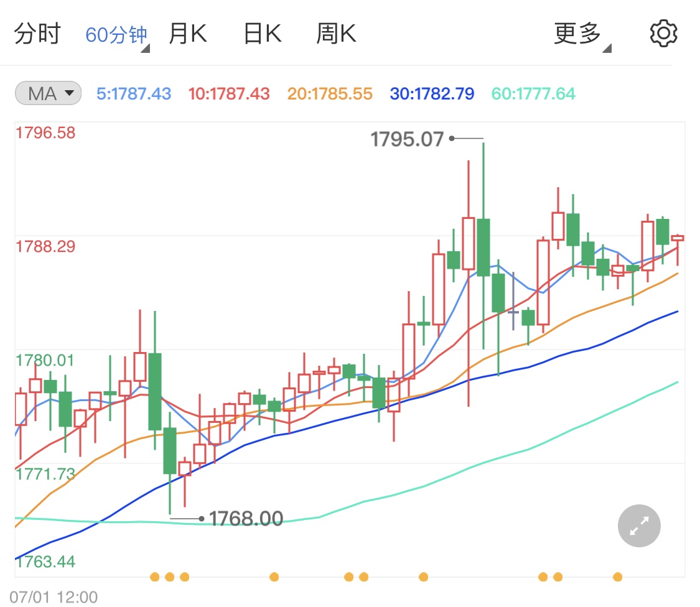
Task: Click the 1788.29 axis label
Action: point(45,246)
